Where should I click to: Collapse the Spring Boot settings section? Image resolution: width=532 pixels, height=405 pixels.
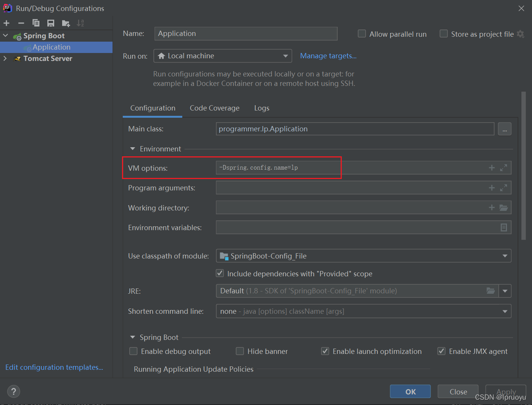tap(133, 337)
